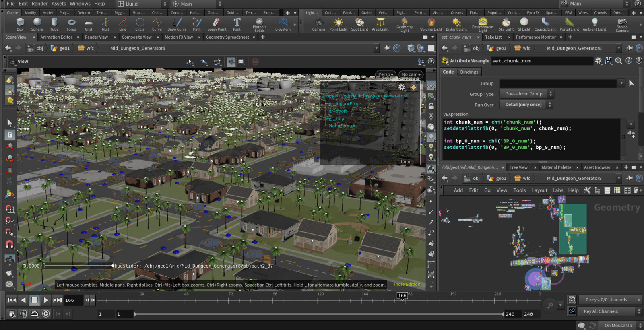Select the Sphere shelf tool
Screen dimensions: 644x330
pyautogui.click(x=37, y=24)
